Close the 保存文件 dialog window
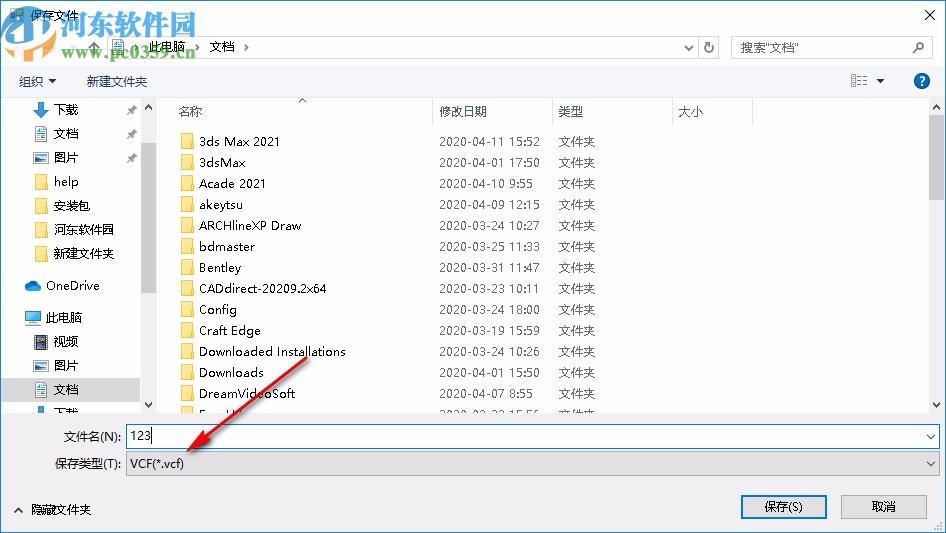 (x=930, y=15)
